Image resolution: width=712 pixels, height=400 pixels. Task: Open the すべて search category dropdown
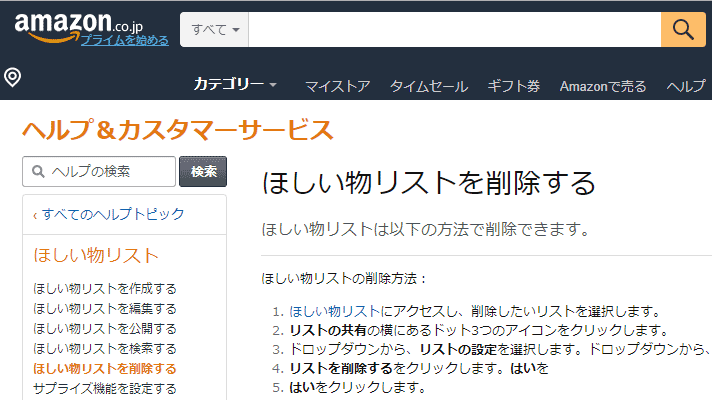click(x=214, y=30)
